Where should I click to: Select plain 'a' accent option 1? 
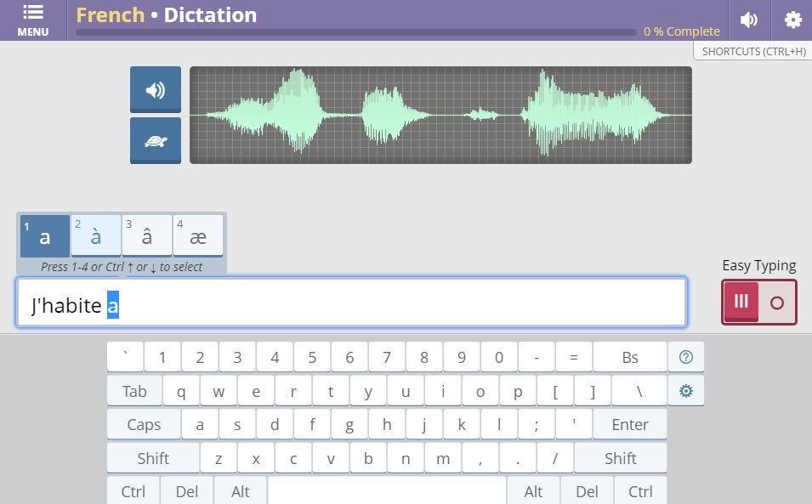(45, 236)
